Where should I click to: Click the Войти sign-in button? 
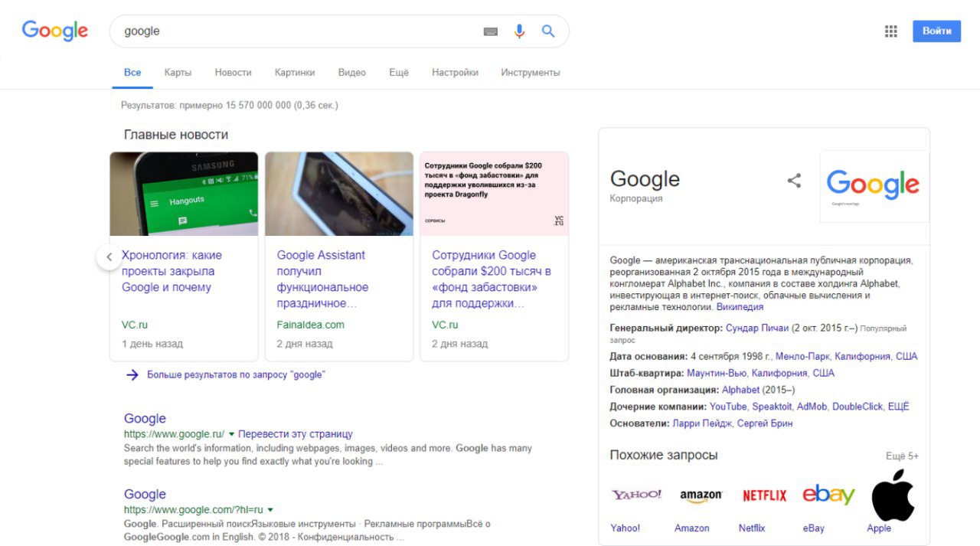click(x=936, y=31)
